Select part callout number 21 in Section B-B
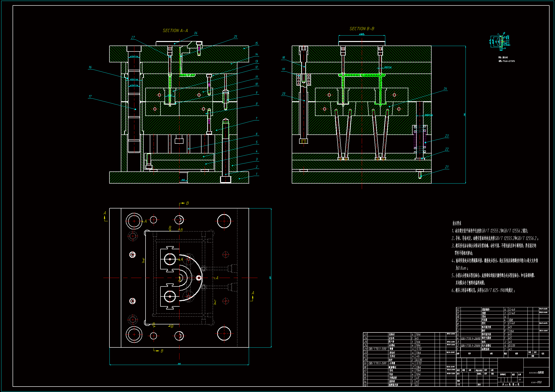Screen dimensions: 555x392 pos(447,167)
